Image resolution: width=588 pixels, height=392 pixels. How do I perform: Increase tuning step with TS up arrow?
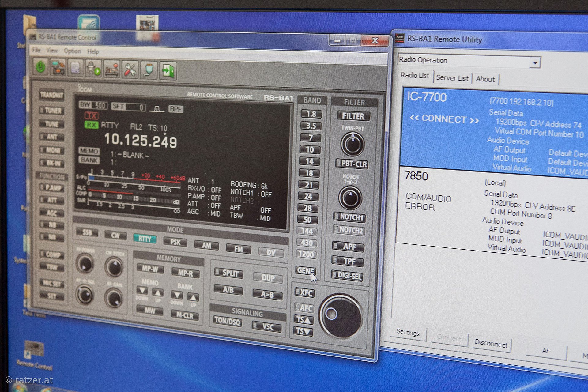pyautogui.click(x=303, y=320)
